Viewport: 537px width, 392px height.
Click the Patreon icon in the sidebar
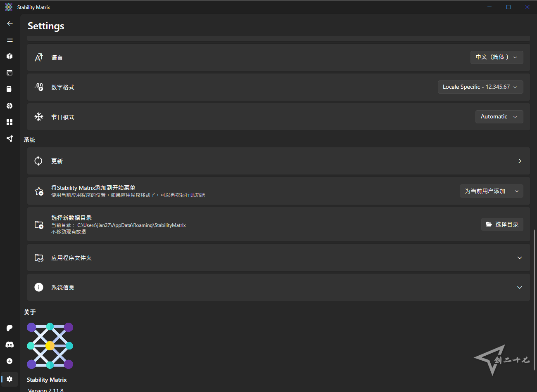pyautogui.click(x=10, y=328)
